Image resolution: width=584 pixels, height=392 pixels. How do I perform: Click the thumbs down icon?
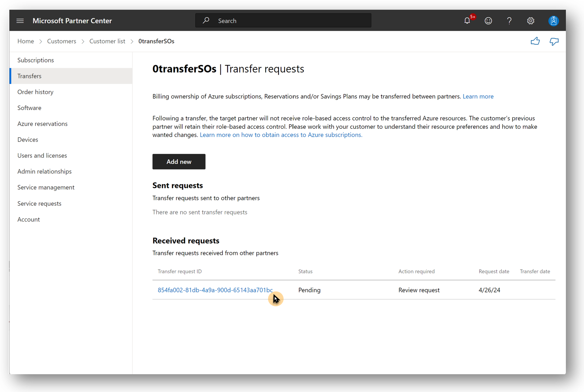[x=554, y=41]
